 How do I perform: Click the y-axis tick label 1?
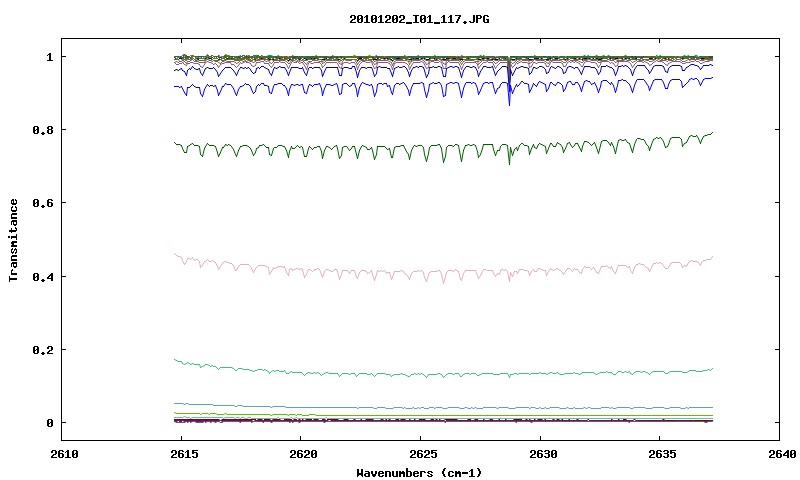pyautogui.click(x=49, y=57)
